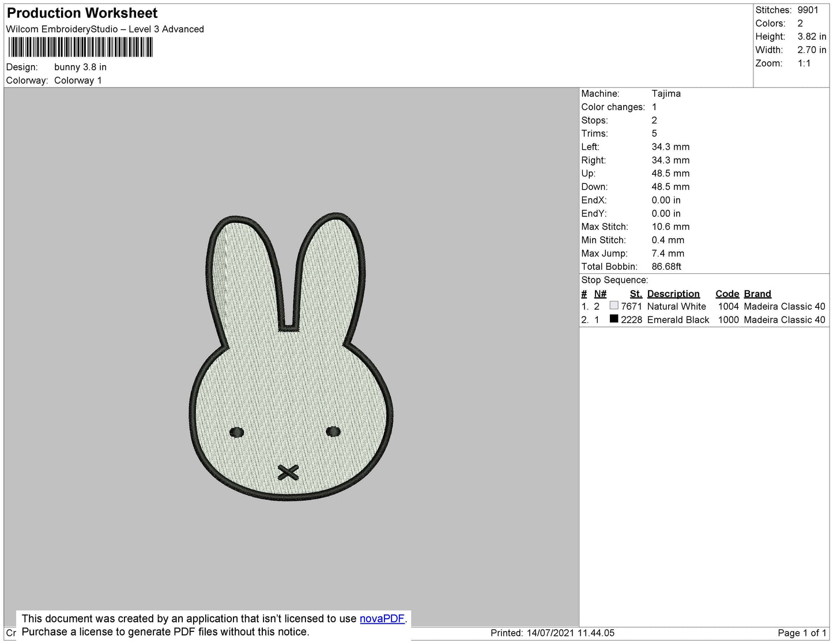Click the 'Color changes:' label

(x=613, y=107)
